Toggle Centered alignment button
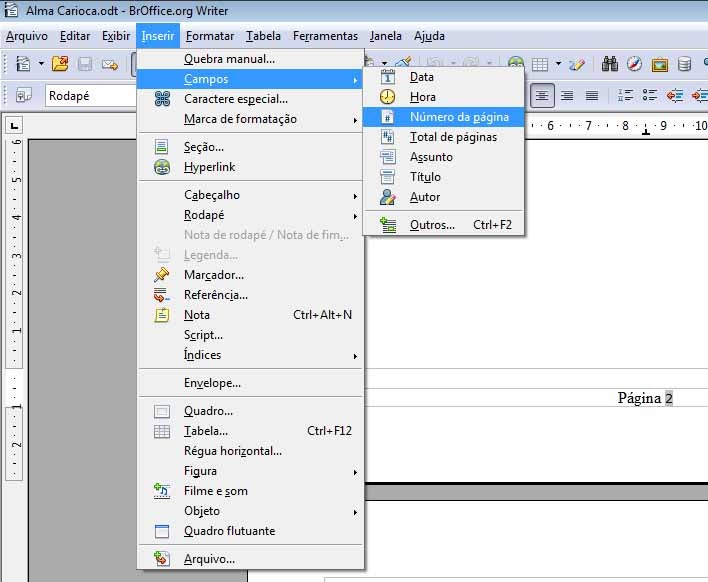The image size is (708, 582). pyautogui.click(x=542, y=95)
